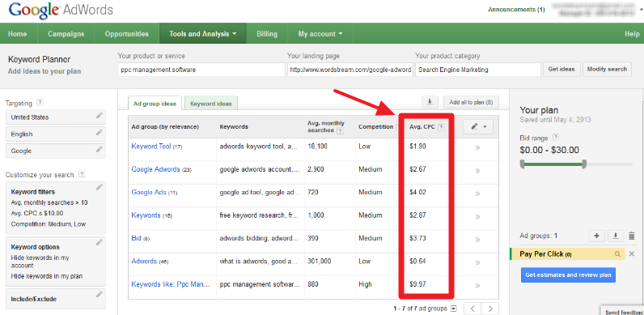Click Customize your search help icon
Image resolution: width=644 pixels, height=315 pixels.
pyautogui.click(x=82, y=174)
